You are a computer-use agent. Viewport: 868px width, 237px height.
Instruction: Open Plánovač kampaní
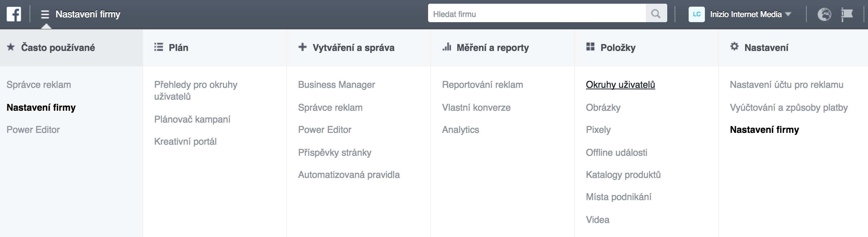(x=192, y=119)
